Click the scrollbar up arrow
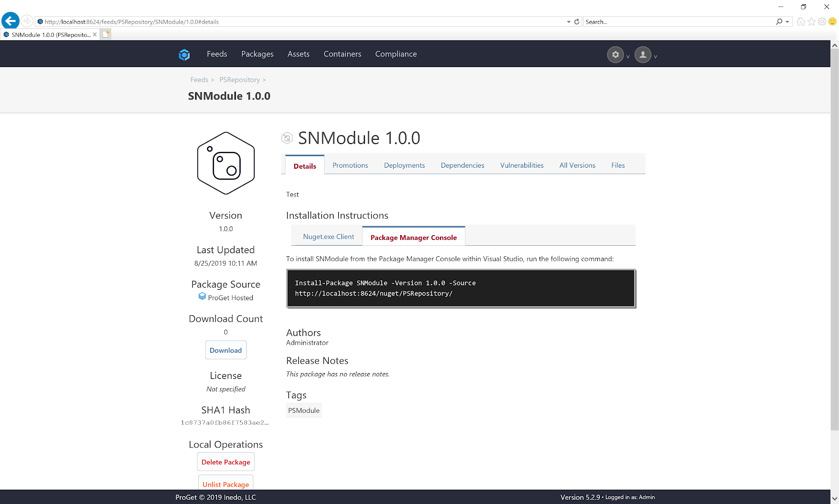This screenshot has height=504, width=839. (x=834, y=45)
